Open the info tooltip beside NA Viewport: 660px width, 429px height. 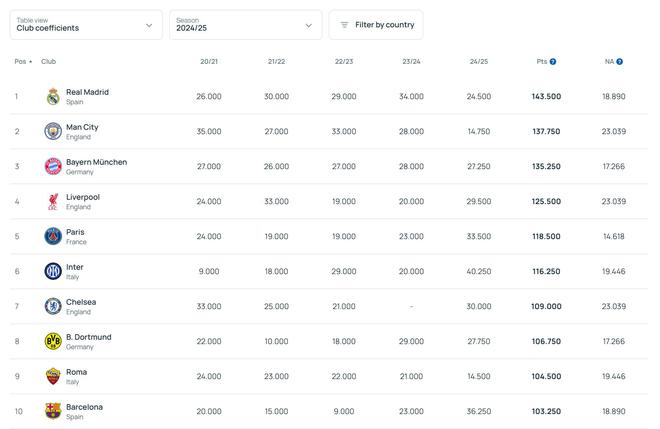[620, 62]
